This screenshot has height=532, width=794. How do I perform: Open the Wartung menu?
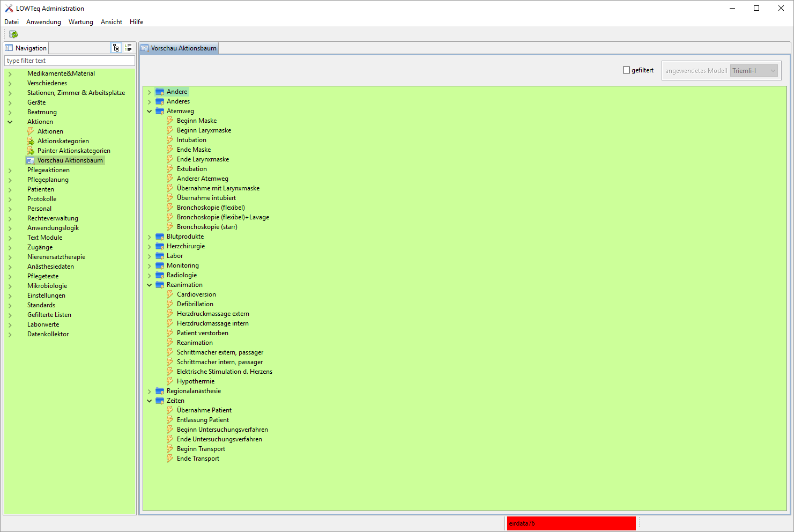[x=80, y=22]
